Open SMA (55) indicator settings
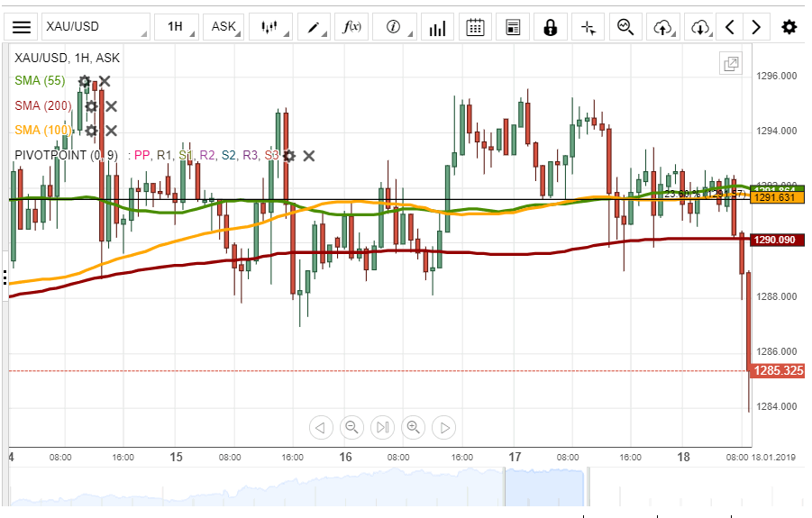 point(85,81)
